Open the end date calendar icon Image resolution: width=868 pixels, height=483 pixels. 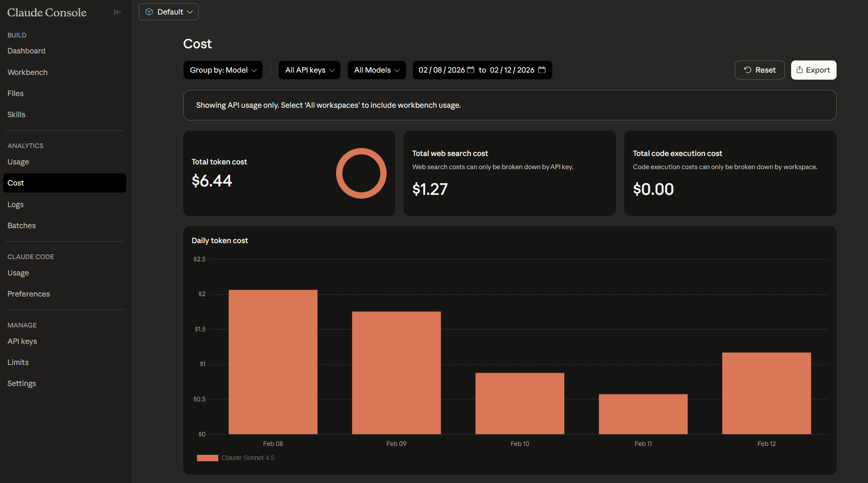click(x=542, y=70)
